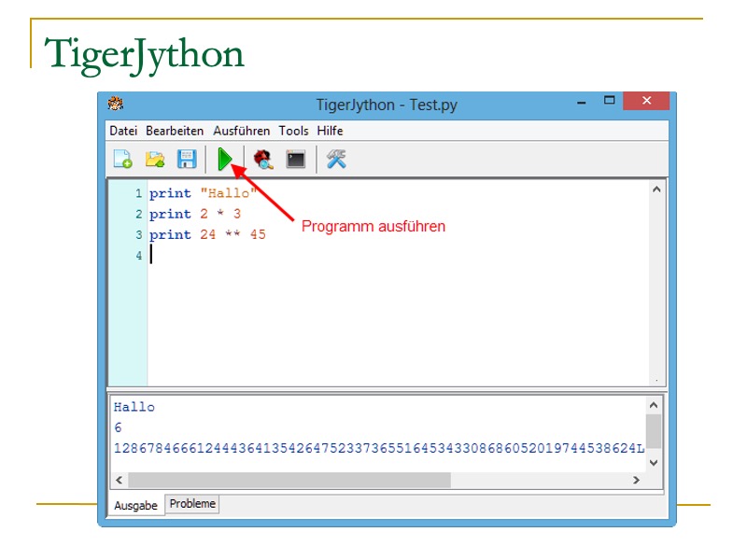The image size is (747, 560).
Task: Click the editor scroll up arrow
Action: tap(656, 189)
